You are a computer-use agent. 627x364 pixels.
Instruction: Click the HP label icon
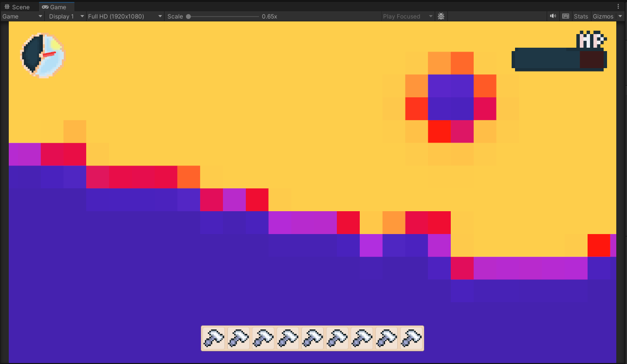point(591,40)
